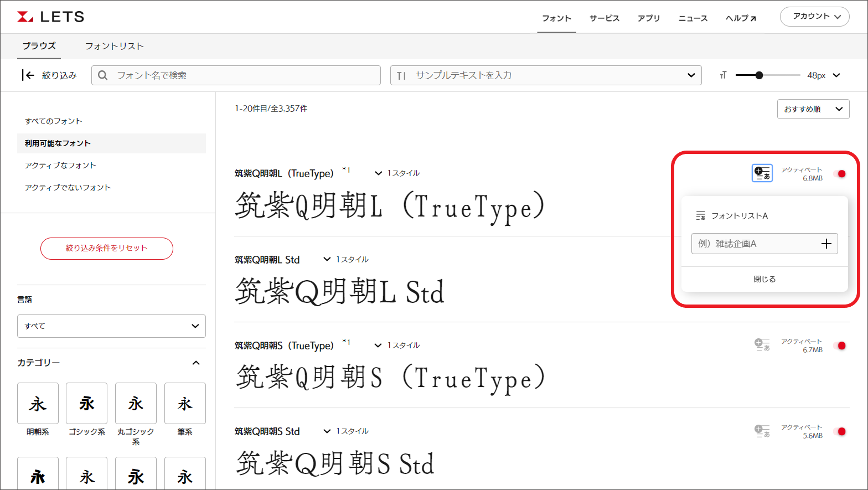This screenshot has height=490, width=868.
Task: Click the text cursor icon in sample text box
Action: 401,75
